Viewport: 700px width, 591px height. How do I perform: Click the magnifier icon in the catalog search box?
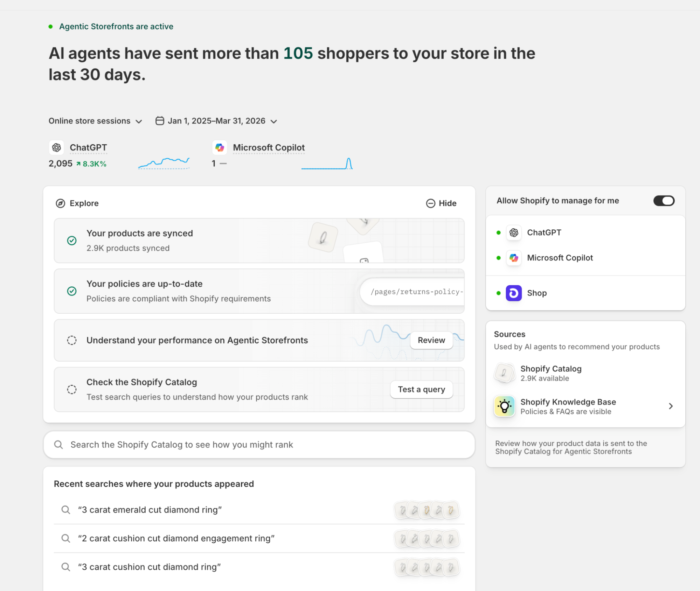(x=58, y=445)
